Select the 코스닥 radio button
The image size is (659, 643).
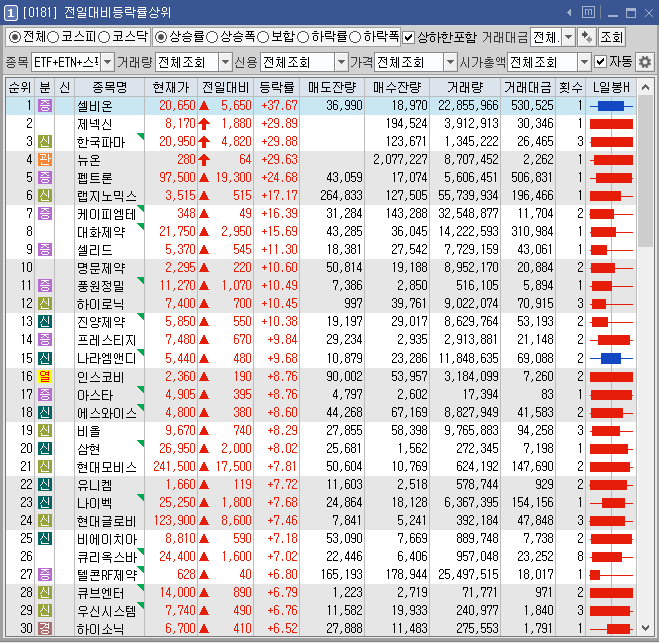(x=104, y=37)
